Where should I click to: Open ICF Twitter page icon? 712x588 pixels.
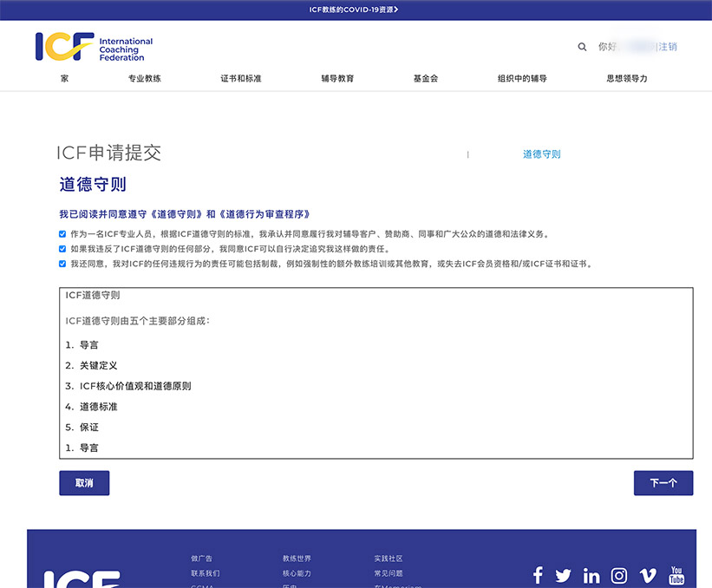(x=564, y=575)
